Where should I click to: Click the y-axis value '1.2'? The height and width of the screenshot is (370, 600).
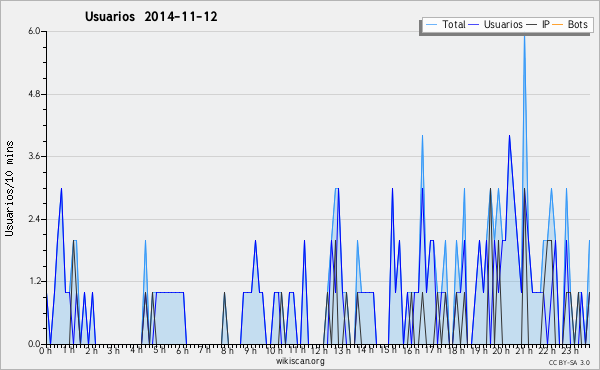[x=34, y=282]
